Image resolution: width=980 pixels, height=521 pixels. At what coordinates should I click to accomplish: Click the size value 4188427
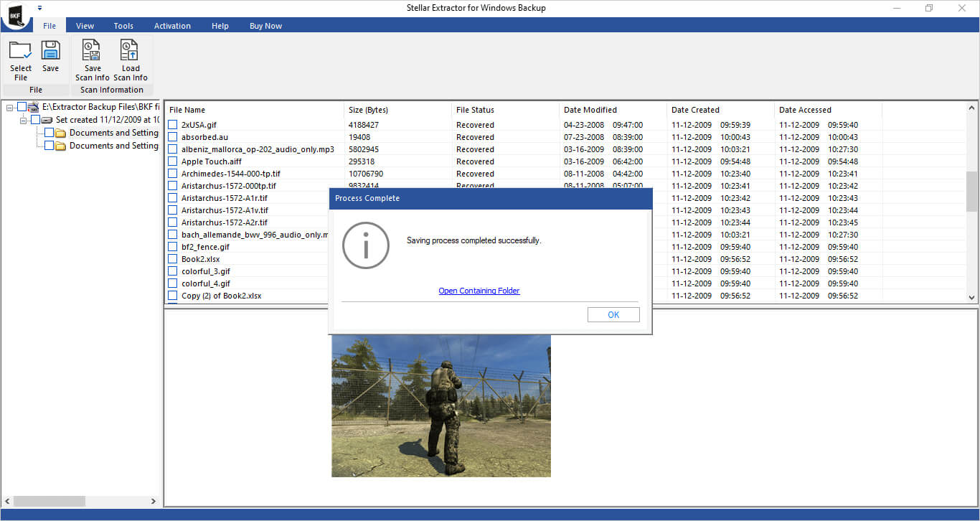point(364,125)
